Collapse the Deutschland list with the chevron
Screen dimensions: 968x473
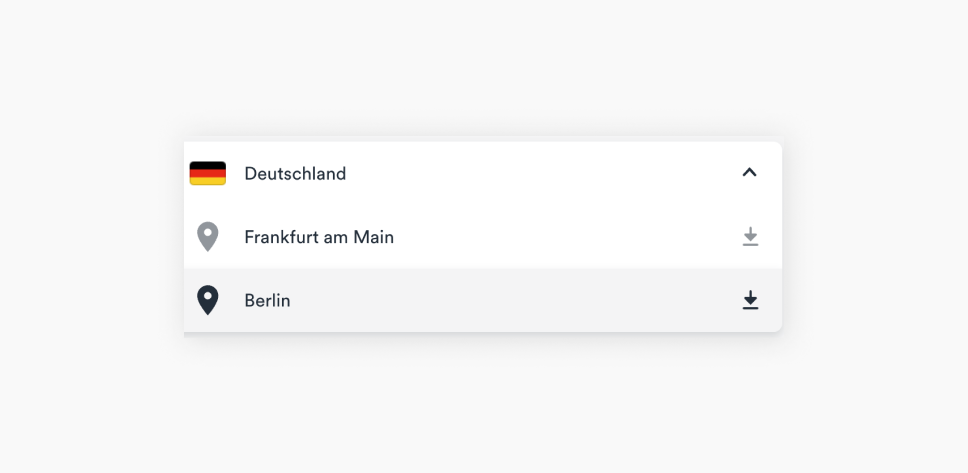point(749,173)
